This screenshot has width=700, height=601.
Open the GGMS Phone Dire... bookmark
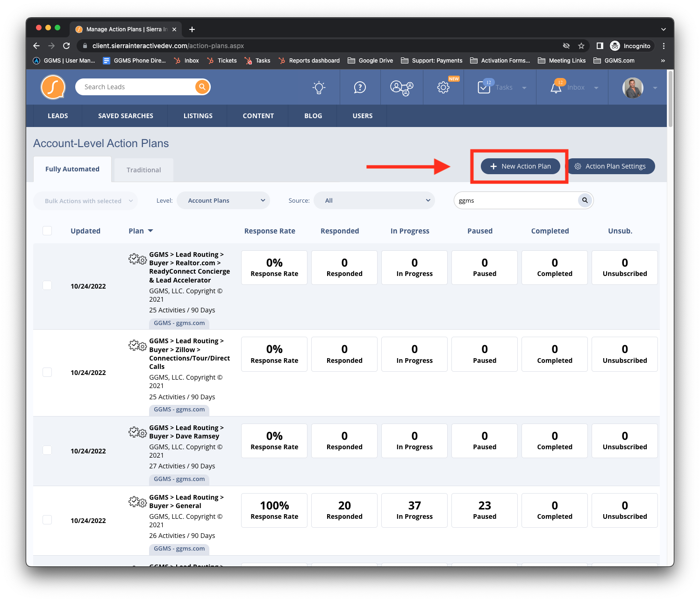click(134, 61)
